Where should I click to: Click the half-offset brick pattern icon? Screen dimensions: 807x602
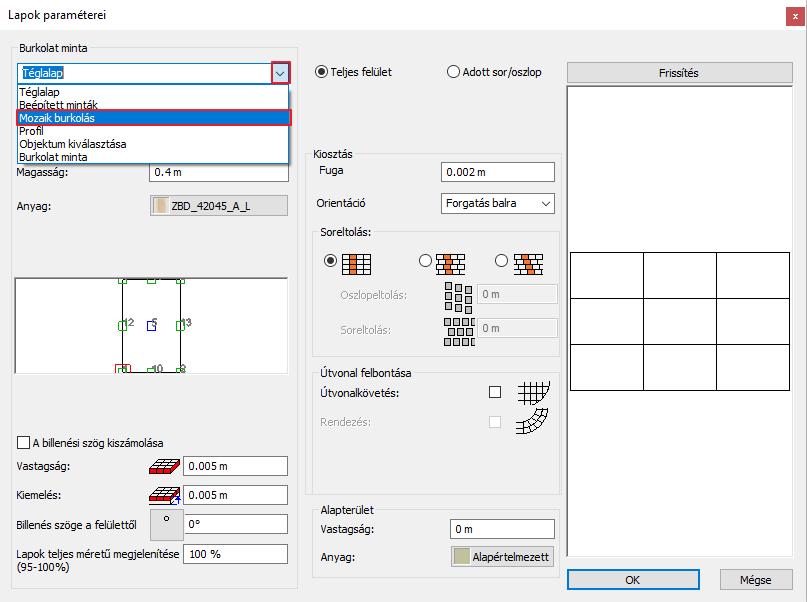450,264
